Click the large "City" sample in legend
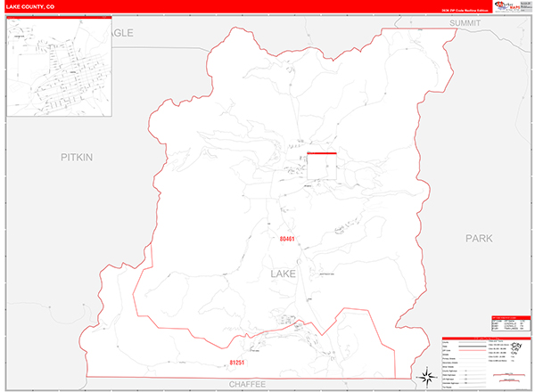Image resolution: width=535 pixels, height=392 pixels. [x=516, y=346]
